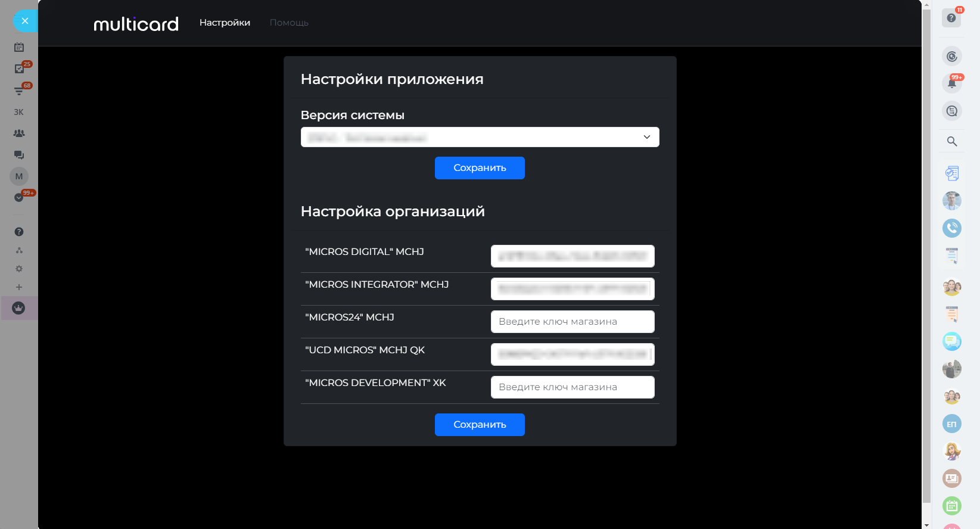Click the MICROS DEVELOPMENT XK store key field

(x=573, y=387)
